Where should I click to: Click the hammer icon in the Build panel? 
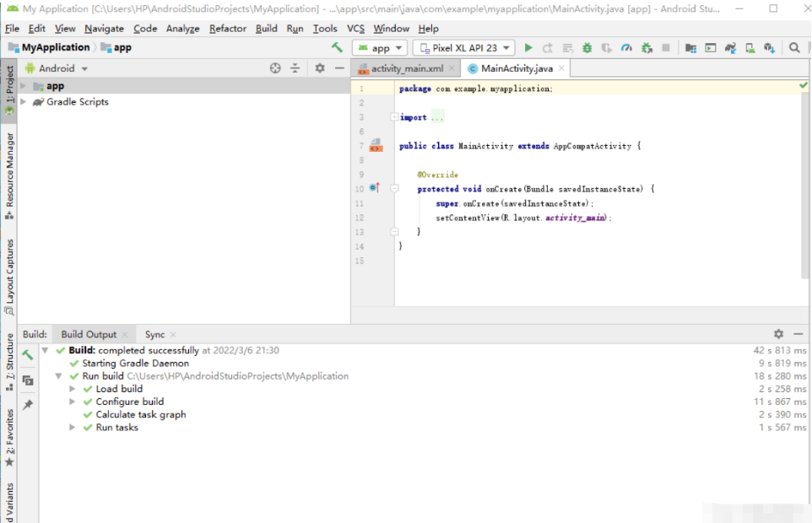point(28,355)
